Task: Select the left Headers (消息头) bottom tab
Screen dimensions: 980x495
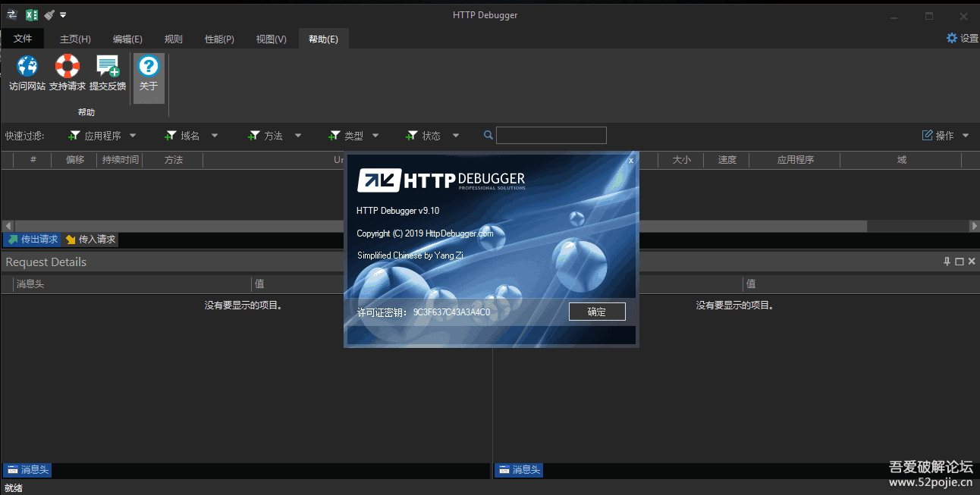Action: coord(27,470)
